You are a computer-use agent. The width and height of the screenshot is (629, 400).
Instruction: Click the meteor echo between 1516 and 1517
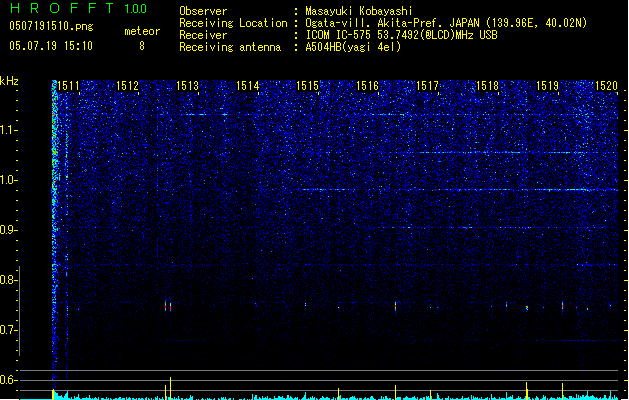point(396,306)
